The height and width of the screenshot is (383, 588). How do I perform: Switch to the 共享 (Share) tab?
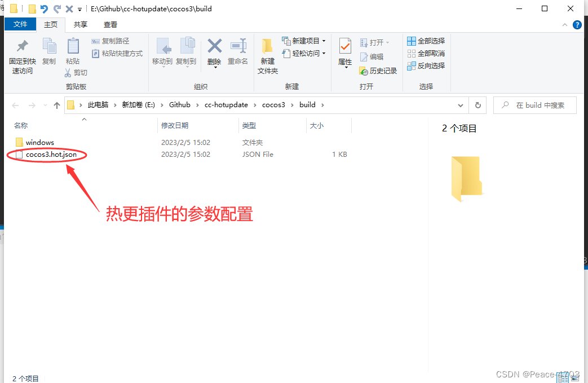point(80,24)
